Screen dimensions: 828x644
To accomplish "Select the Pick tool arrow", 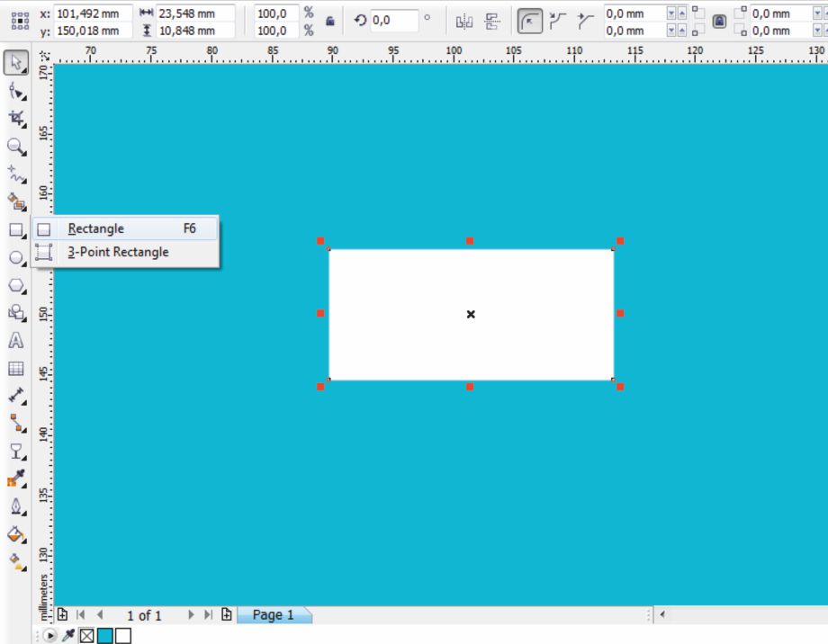I will (x=16, y=62).
